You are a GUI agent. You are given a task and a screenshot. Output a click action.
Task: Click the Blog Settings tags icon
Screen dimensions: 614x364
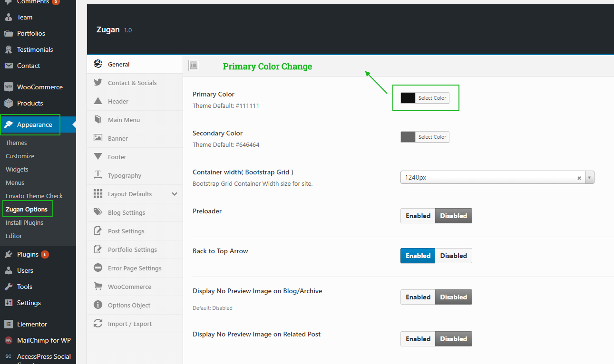98,212
